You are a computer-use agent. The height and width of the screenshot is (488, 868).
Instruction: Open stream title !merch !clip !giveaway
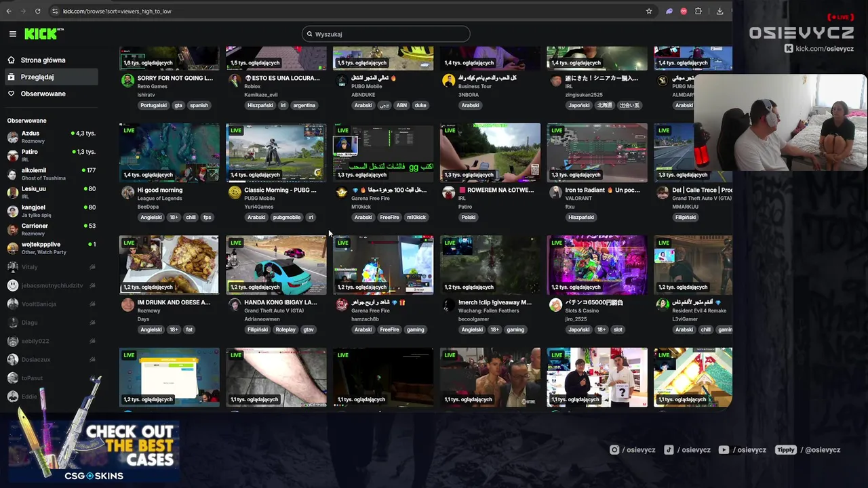(x=495, y=302)
